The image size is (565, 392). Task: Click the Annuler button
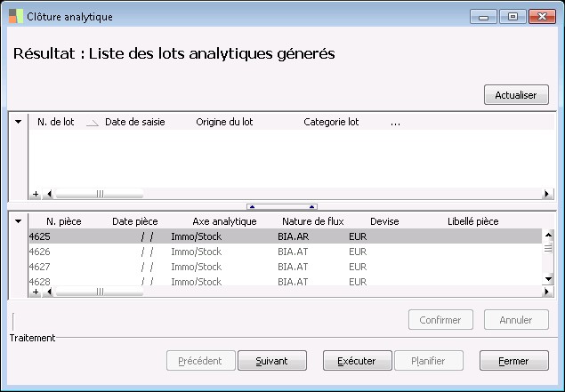click(516, 320)
